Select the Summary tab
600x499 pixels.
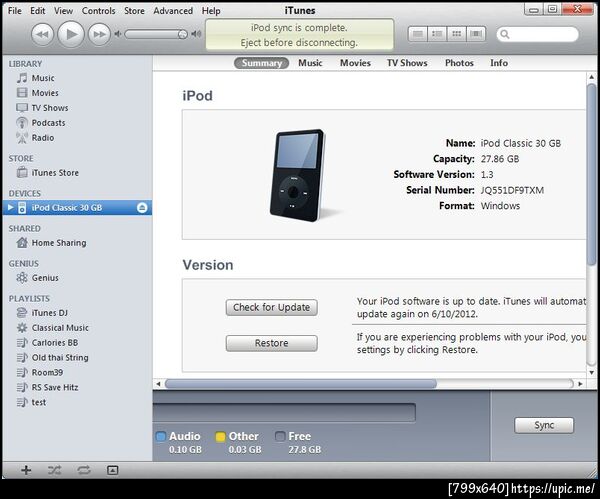coord(261,63)
